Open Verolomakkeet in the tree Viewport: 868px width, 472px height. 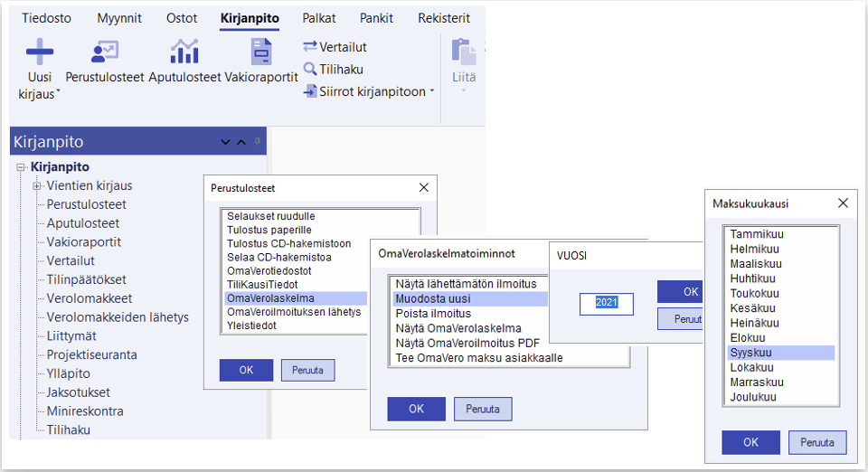pyautogui.click(x=90, y=298)
